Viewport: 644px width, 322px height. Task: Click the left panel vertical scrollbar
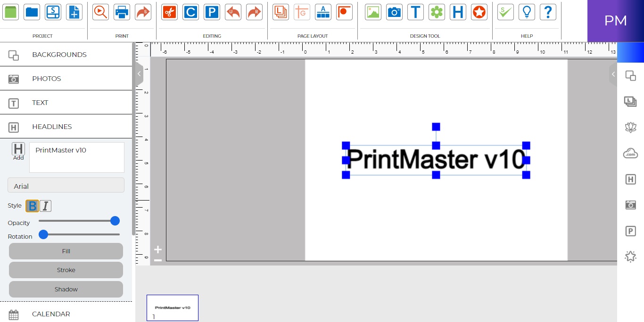click(x=134, y=139)
